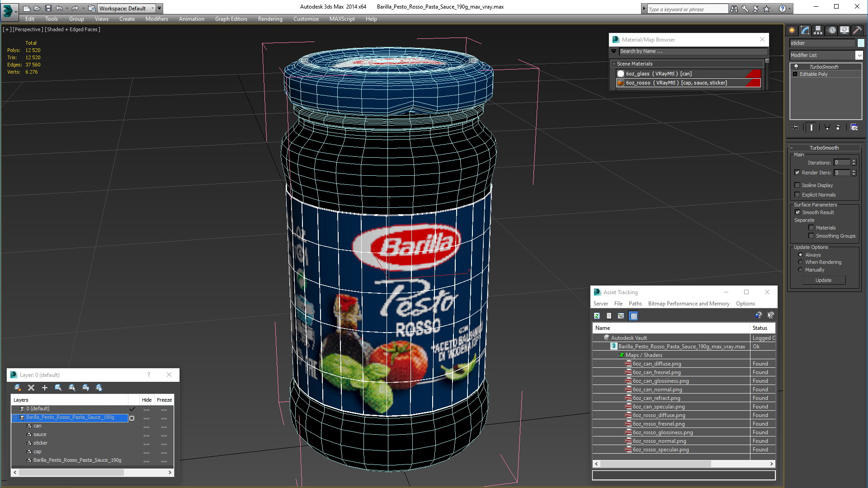
Task: Open Configure Modifier Sets icon
Action: tap(854, 127)
